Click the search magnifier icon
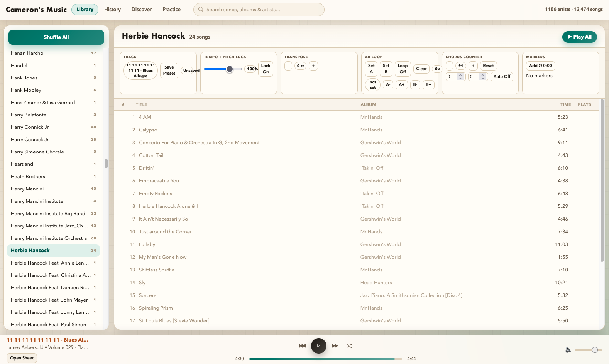The image size is (609, 364). 201,10
